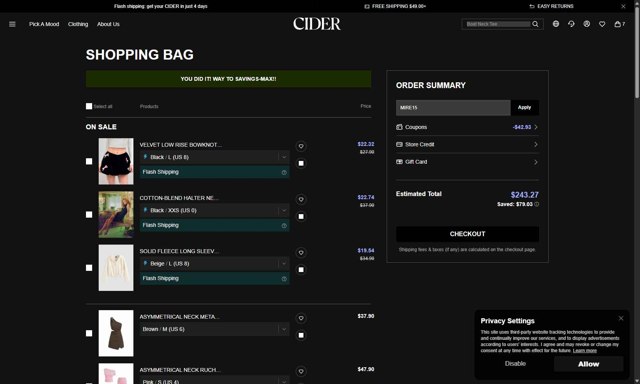Open the brown asymmetrical dress thumbnail
The width and height of the screenshot is (640, 384).
point(116,333)
